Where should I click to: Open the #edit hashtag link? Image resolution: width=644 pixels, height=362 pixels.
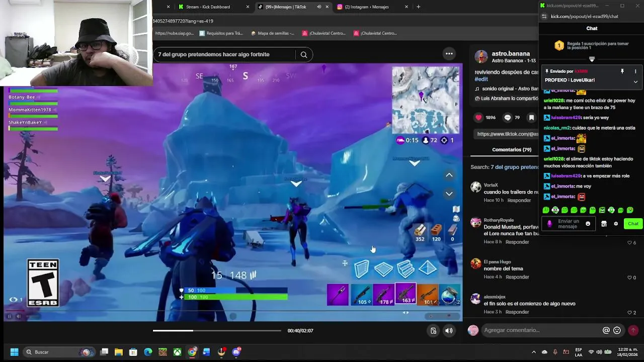[481, 79]
